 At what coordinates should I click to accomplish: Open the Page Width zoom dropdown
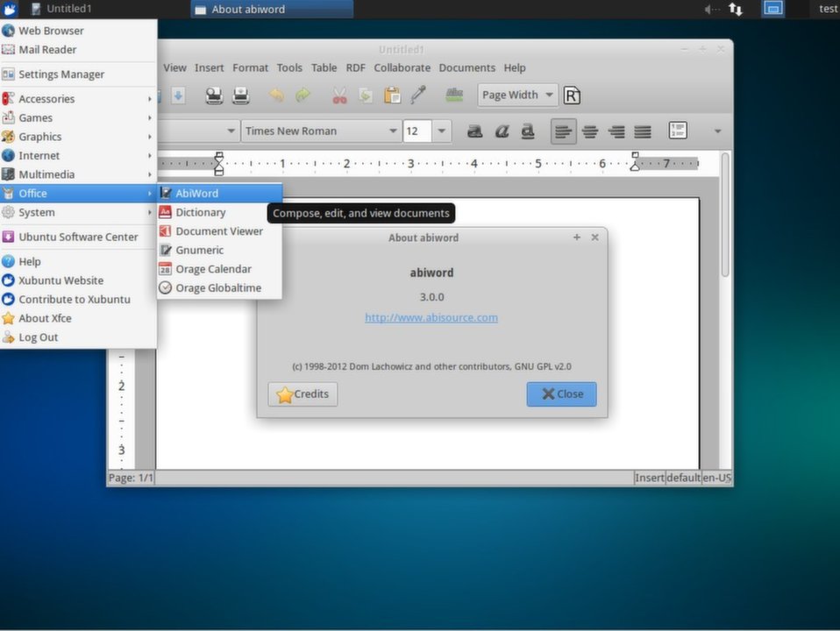pos(517,96)
